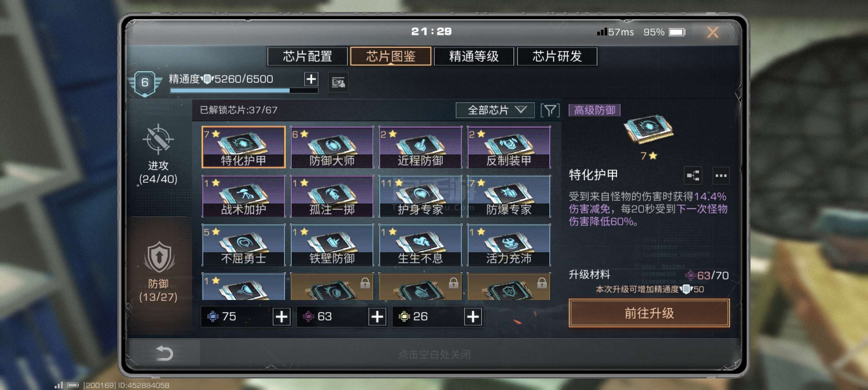The image size is (868, 390).
Task: Select the 进攻 (24/40) category icon
Action: coord(158,154)
